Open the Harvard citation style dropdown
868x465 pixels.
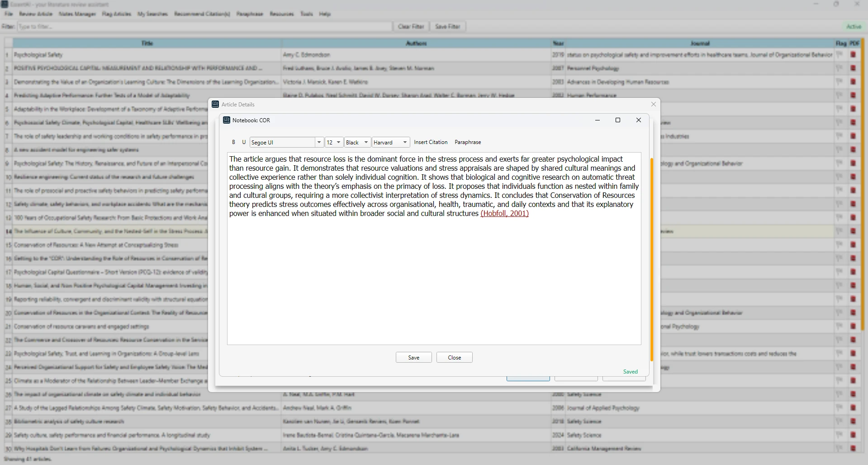(405, 142)
